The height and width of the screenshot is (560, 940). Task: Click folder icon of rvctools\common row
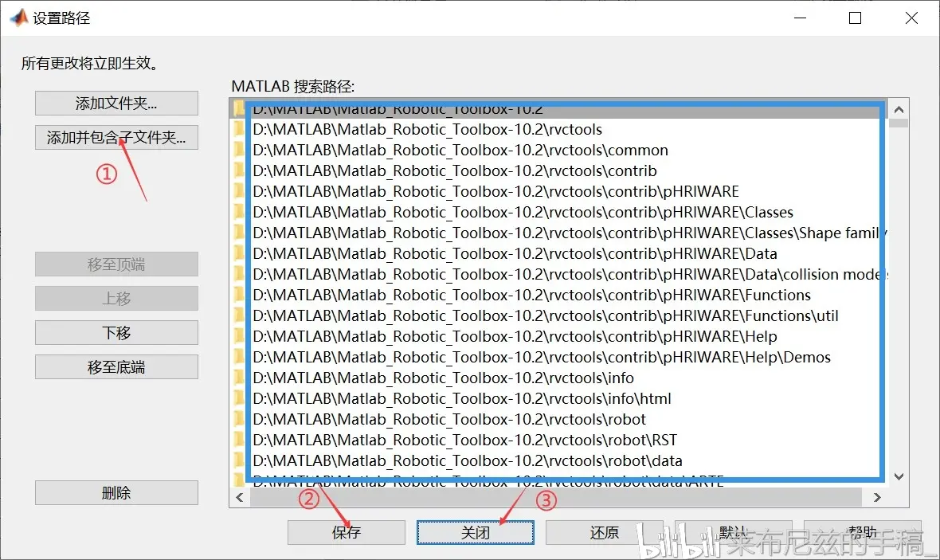pyautogui.click(x=239, y=150)
